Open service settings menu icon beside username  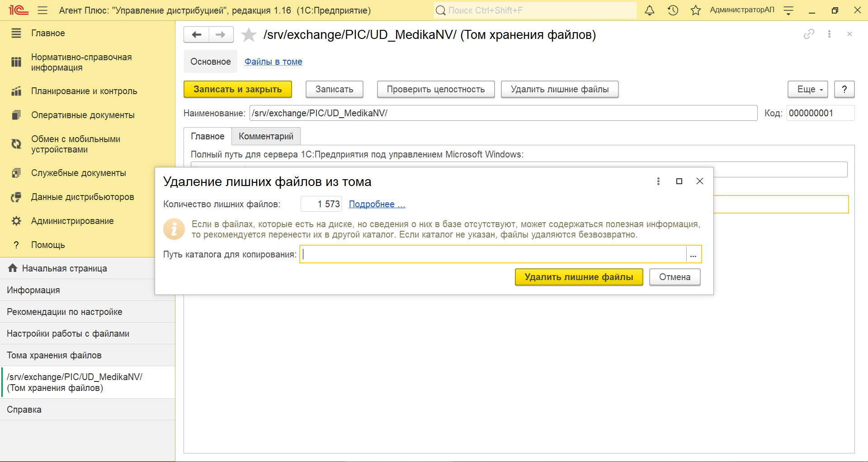(x=788, y=10)
